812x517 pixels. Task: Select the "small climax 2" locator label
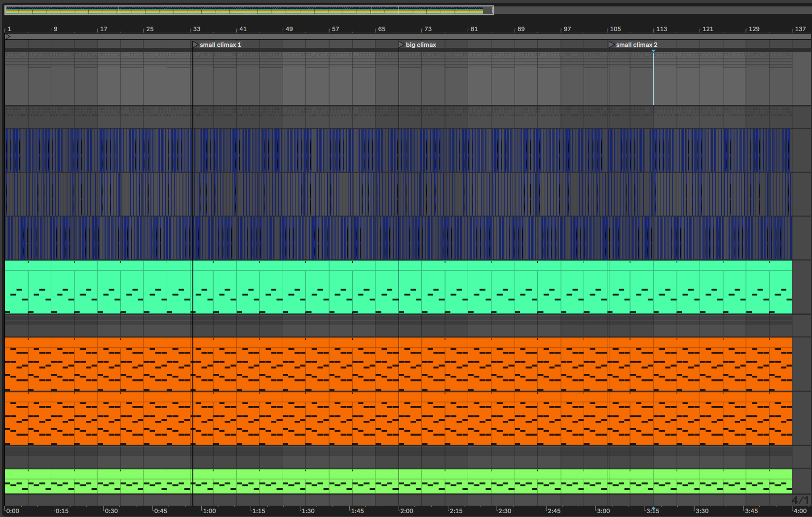(x=636, y=45)
